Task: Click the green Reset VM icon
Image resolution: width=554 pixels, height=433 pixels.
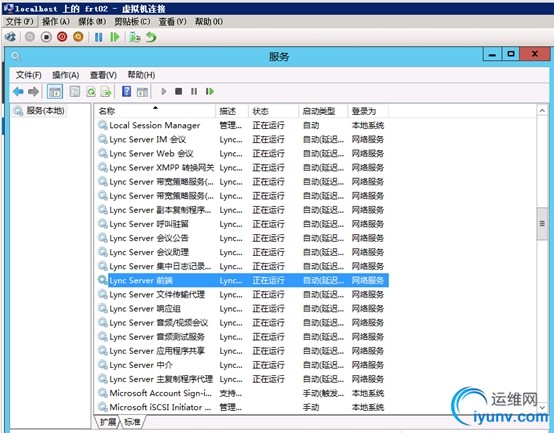Action: 115,37
